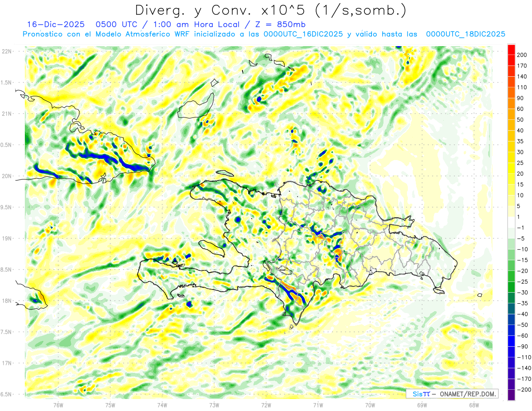Click the '70W' longitude label
The width and height of the screenshot is (532, 411).
(370, 405)
